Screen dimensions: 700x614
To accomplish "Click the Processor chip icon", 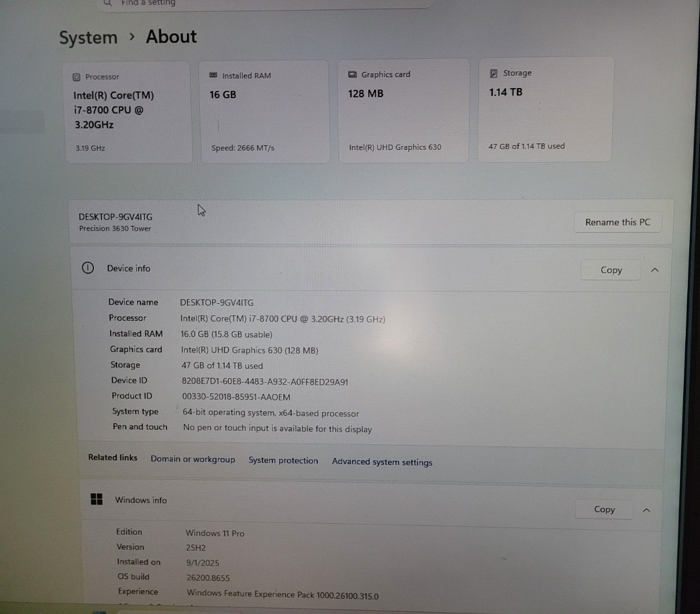I will point(76,77).
